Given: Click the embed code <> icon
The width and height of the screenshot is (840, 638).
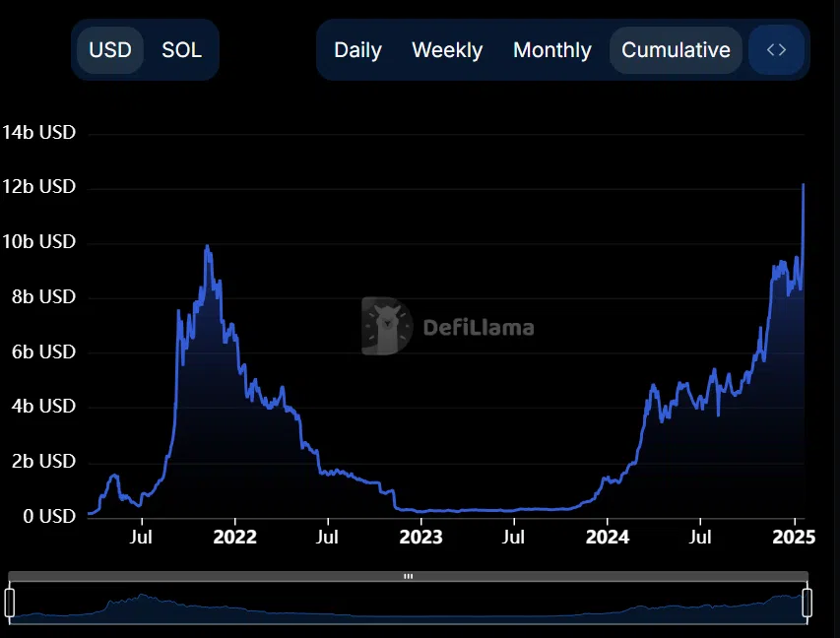Looking at the screenshot, I should (777, 49).
